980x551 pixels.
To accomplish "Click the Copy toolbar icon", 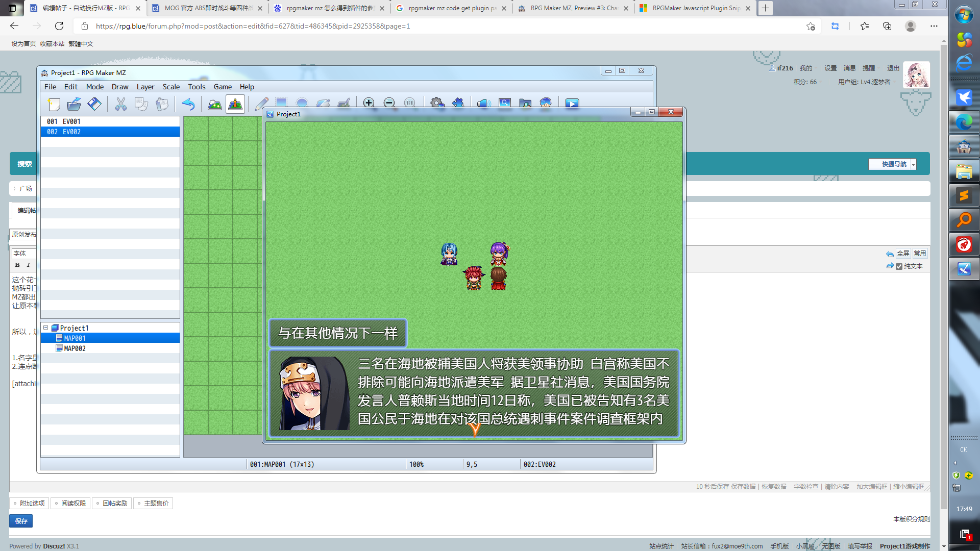I will pos(141,104).
